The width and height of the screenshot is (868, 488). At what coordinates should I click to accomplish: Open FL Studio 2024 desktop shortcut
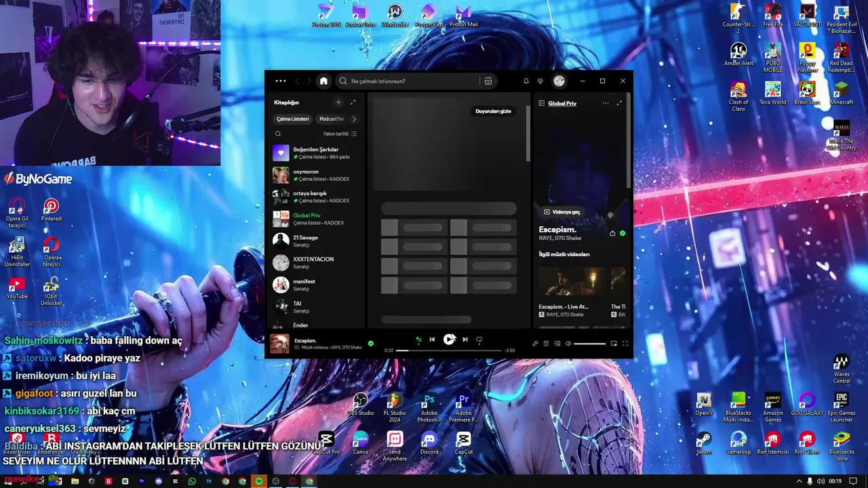(x=394, y=407)
